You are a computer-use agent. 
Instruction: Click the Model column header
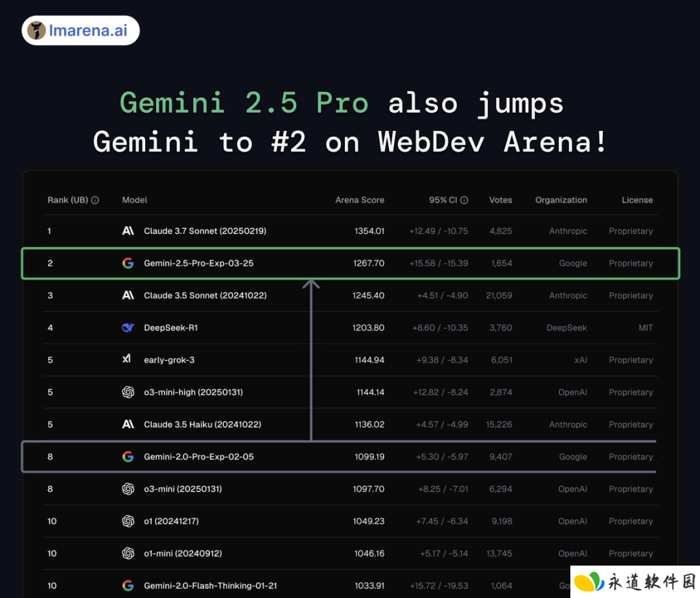[x=135, y=200]
